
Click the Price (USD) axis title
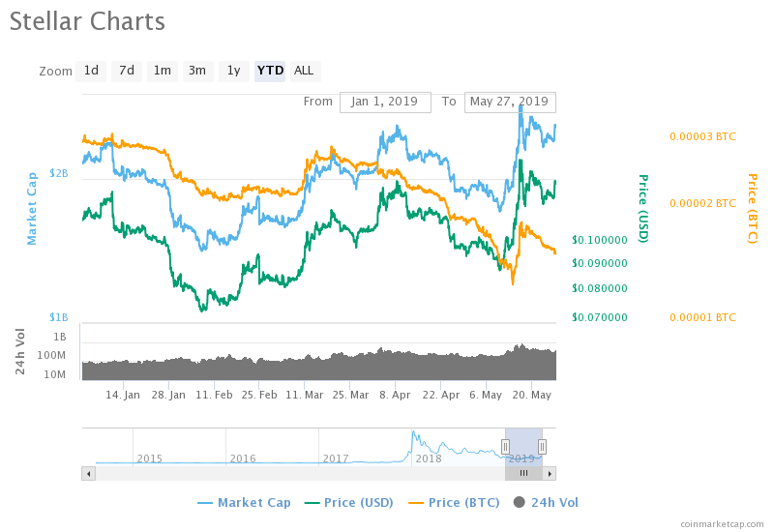tap(643, 209)
